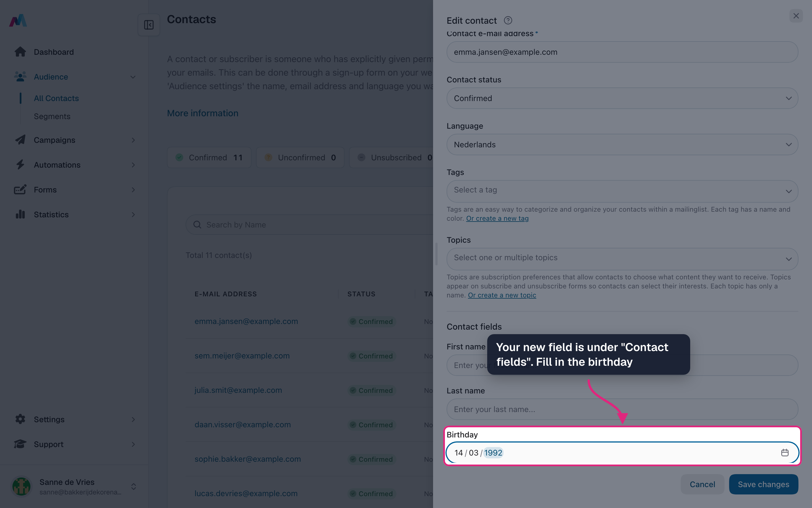Viewport: 812px width, 508px height.
Task: Open the calendar picker in Birthday field
Action: pos(785,453)
